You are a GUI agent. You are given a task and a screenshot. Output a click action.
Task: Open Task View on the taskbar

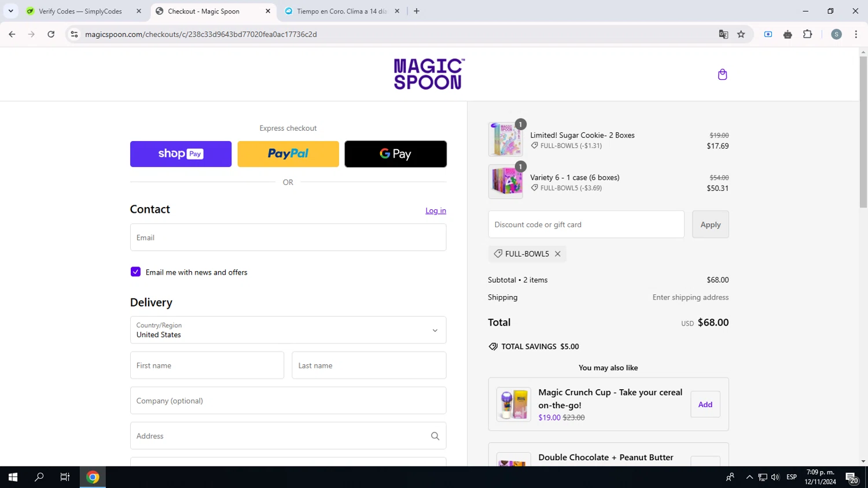pos(65,477)
